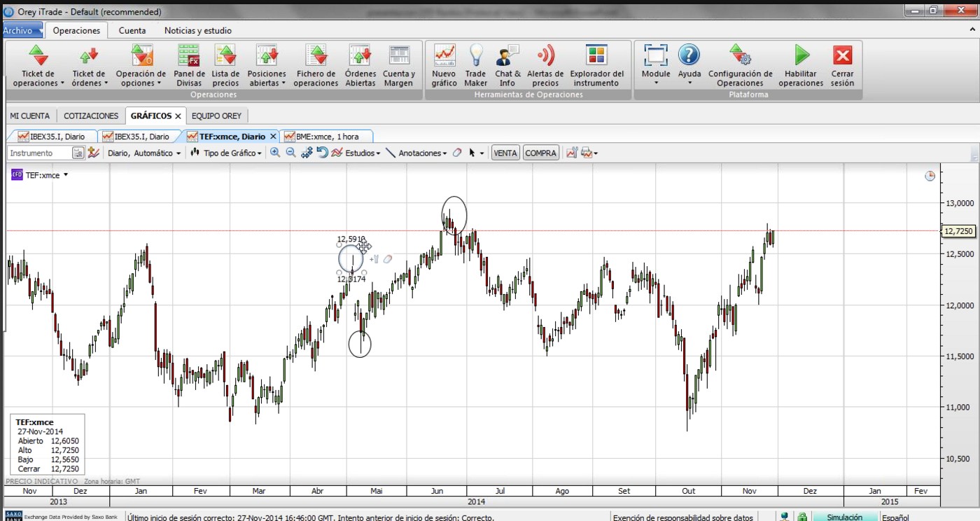Launch Trade Maker lightbulb tool
The image size is (980, 521).
click(x=476, y=65)
